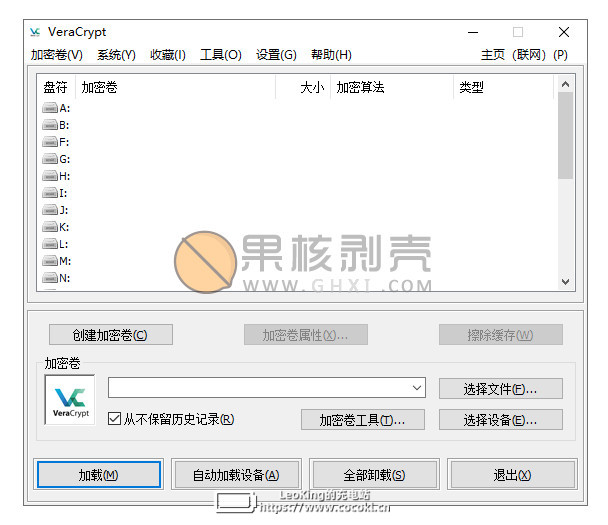Image resolution: width=608 pixels, height=525 pixels.
Task: Select drive slot F: icon
Action: coord(50,142)
